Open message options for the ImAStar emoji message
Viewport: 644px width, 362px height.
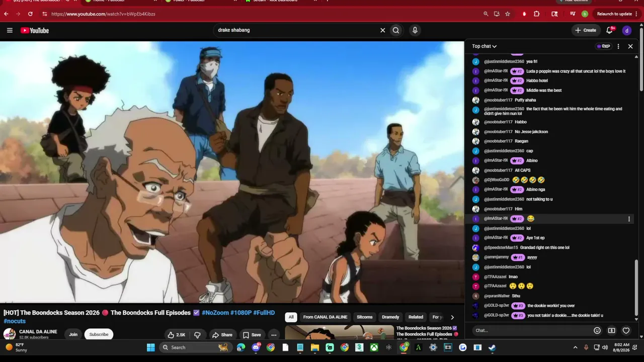(x=629, y=219)
